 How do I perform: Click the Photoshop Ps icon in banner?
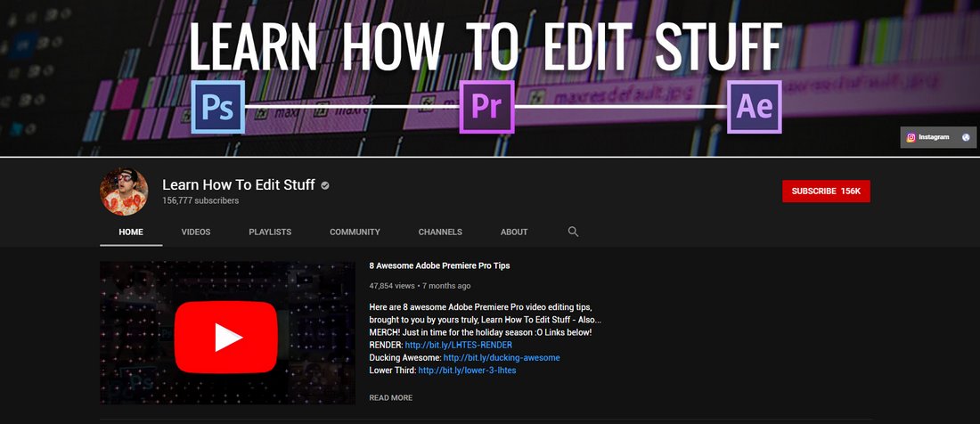tap(217, 107)
